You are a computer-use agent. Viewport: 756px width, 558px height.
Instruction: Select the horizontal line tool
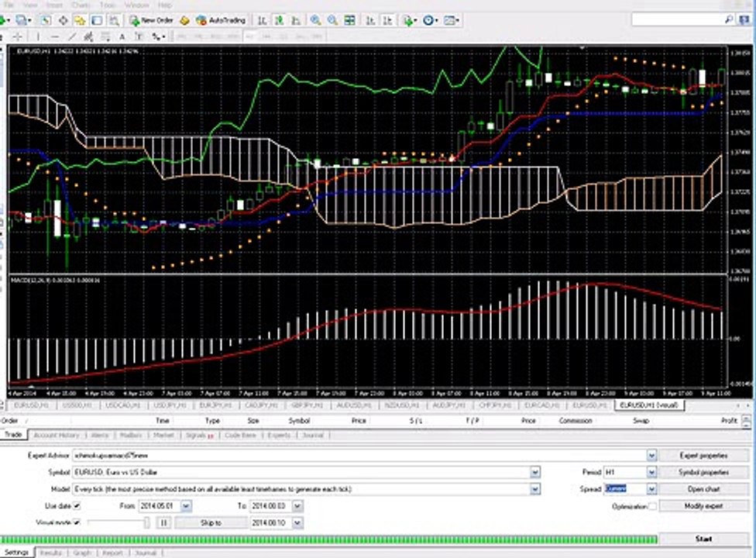coord(54,36)
